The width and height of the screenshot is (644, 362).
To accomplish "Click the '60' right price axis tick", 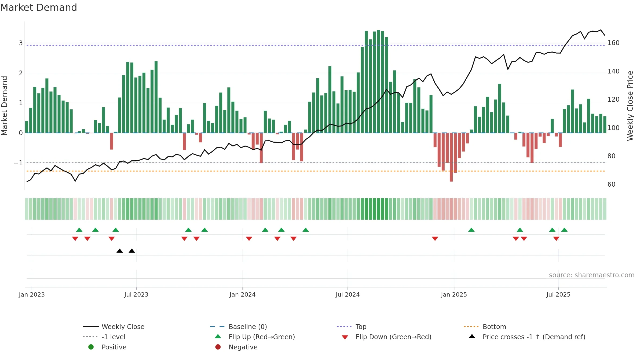I will click(x=612, y=184).
